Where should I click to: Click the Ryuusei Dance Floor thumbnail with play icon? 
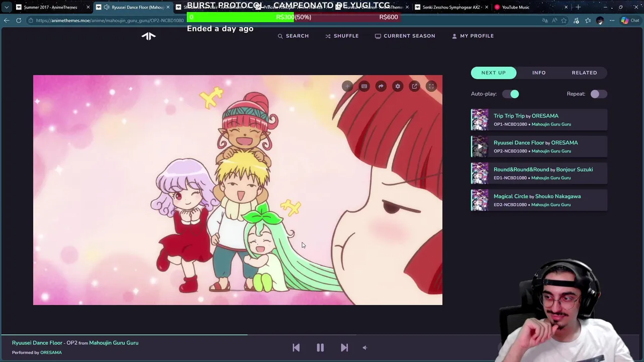tap(479, 147)
